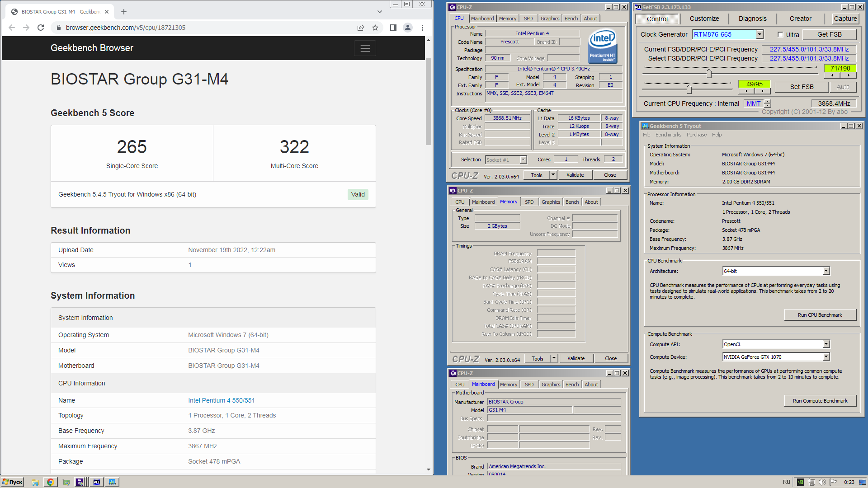Open Benchmarks menu in Geekbench 5
Screen dimensions: 868x488
click(668, 135)
